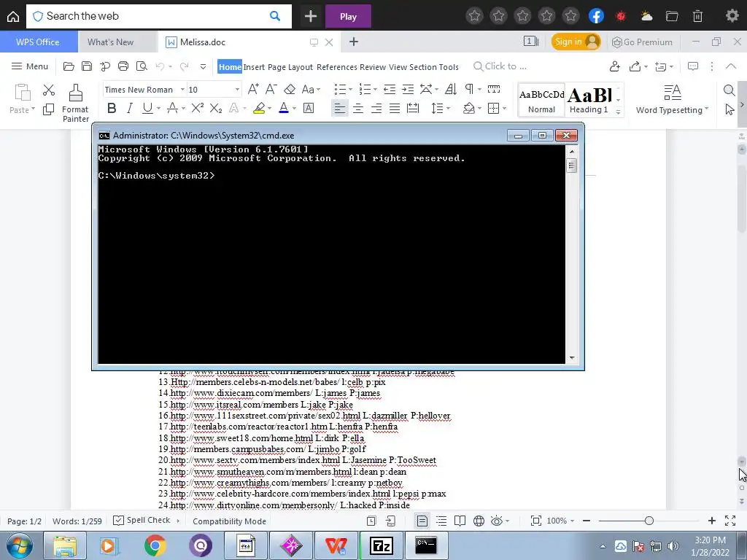The width and height of the screenshot is (747, 560).
Task: Open the What's New tab
Action: (111, 42)
